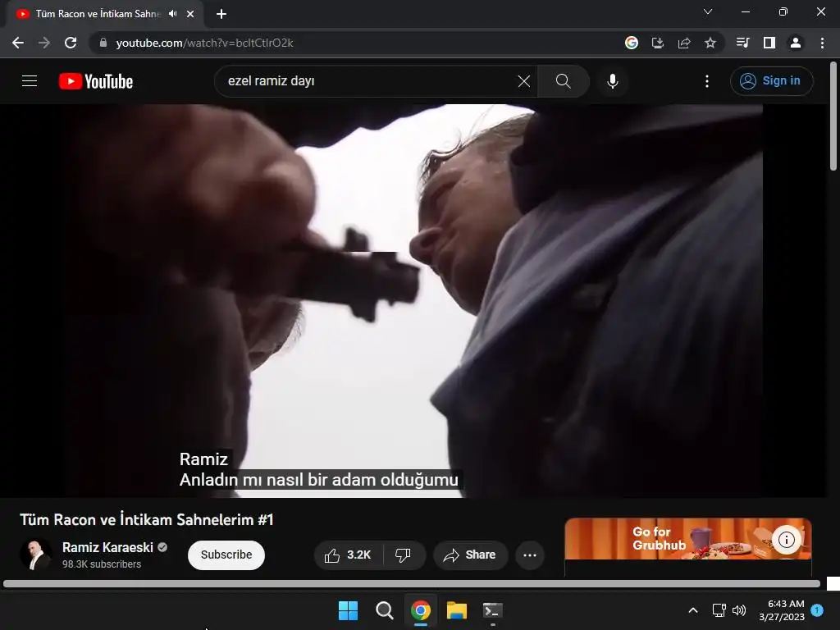Search with your voice microphone
Screen dimensions: 840x630
pyautogui.click(x=613, y=81)
